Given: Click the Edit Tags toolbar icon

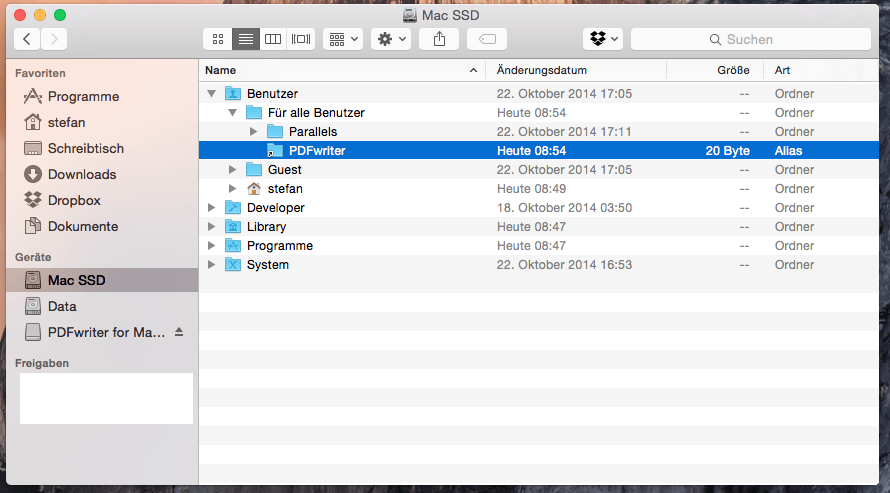Looking at the screenshot, I should pyautogui.click(x=487, y=39).
